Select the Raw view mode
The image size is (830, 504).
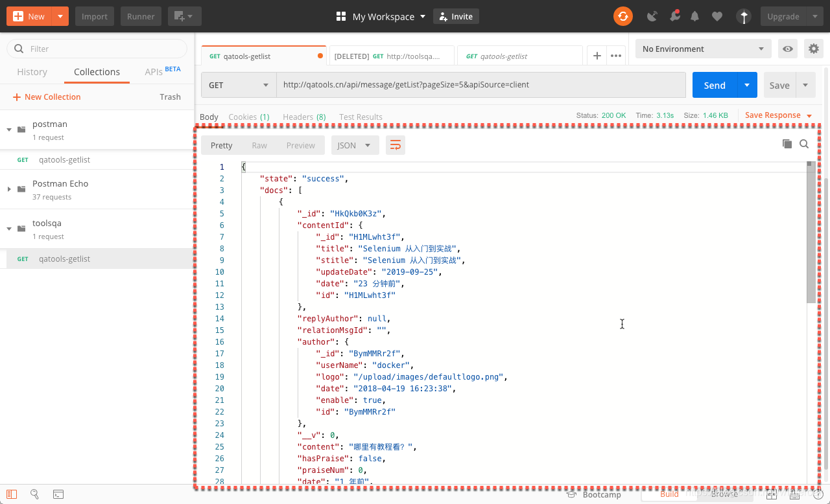click(259, 145)
